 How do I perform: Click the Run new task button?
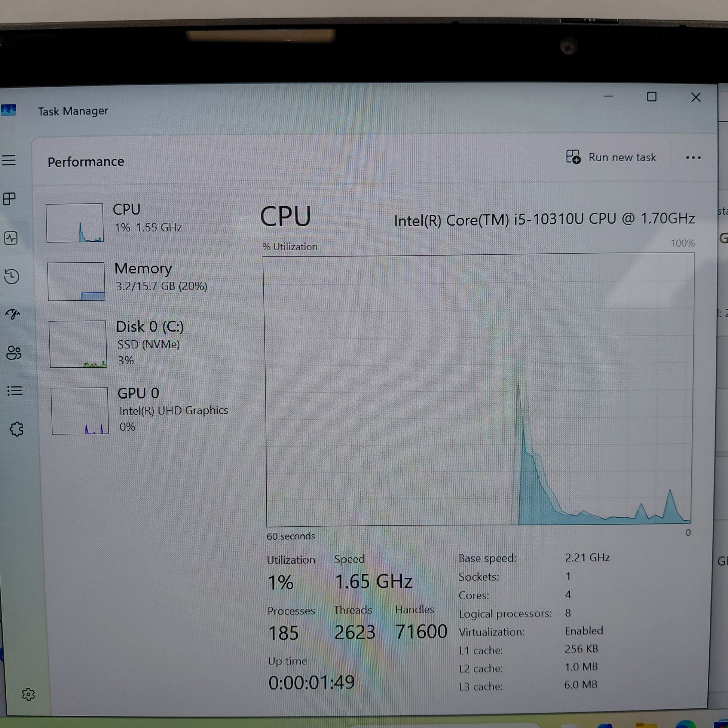point(611,157)
